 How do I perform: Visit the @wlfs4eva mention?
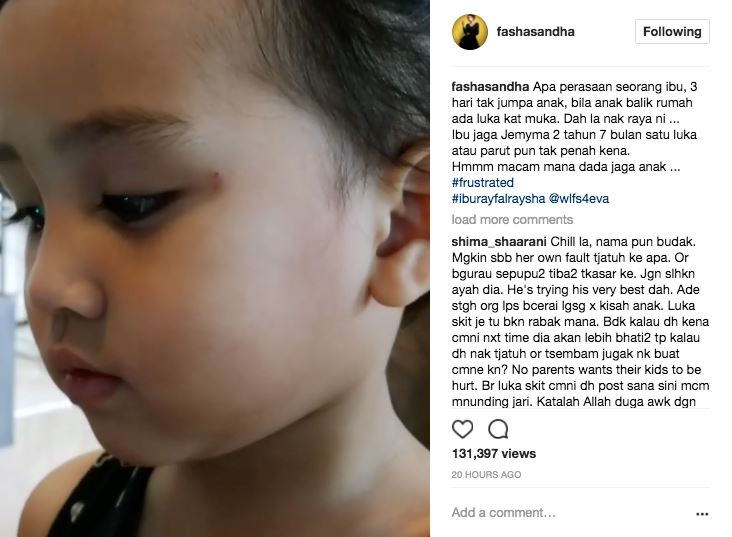pyautogui.click(x=578, y=198)
